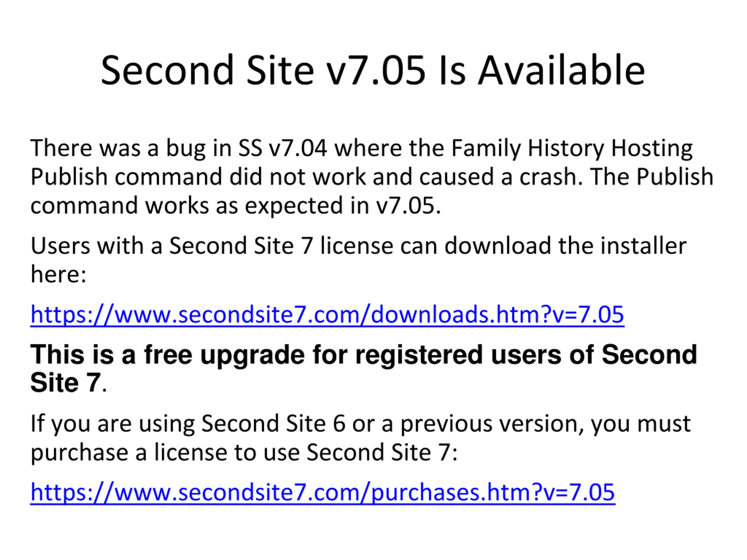Click the bold "Site 7" text
This screenshot has width=747, height=560.
click(66, 382)
